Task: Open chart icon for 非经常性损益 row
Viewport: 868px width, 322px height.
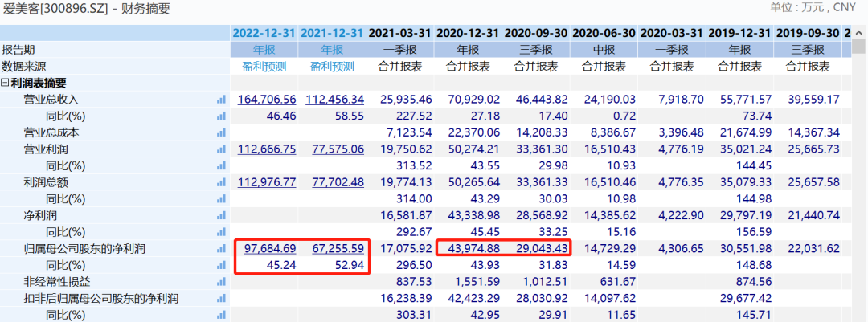Action: tap(222, 282)
